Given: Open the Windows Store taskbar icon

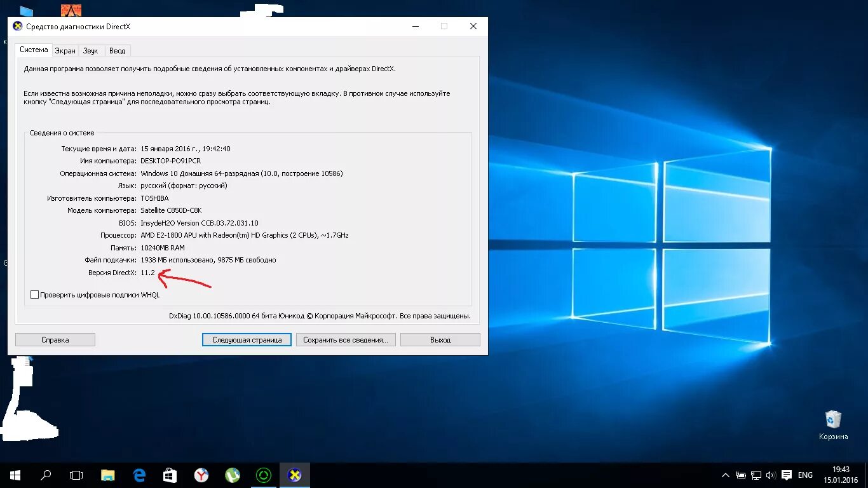Looking at the screenshot, I should coord(170,475).
